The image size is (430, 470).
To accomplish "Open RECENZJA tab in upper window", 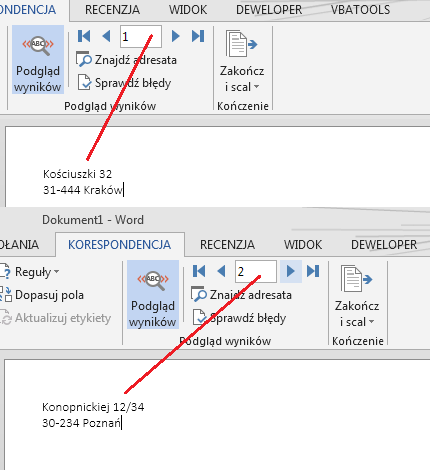I will coord(112,10).
